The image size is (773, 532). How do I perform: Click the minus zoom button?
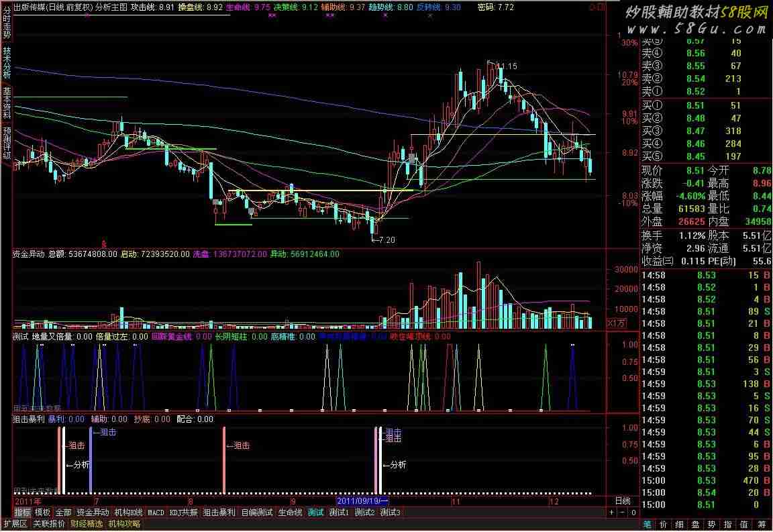[622, 513]
